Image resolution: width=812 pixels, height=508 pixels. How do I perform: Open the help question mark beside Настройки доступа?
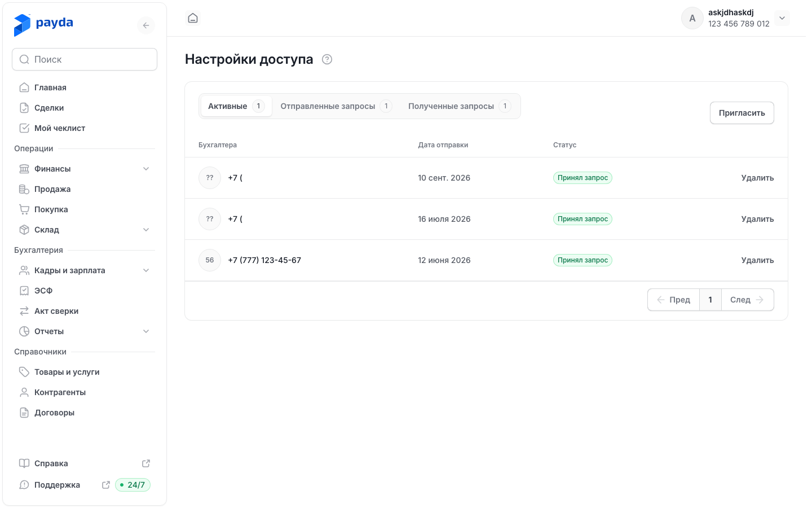(x=327, y=59)
